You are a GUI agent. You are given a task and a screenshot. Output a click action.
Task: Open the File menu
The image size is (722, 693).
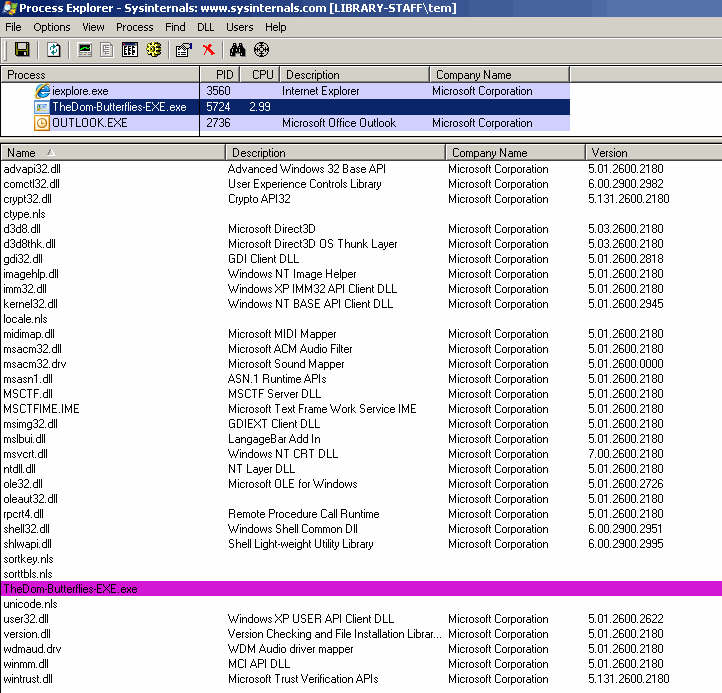tap(13, 27)
